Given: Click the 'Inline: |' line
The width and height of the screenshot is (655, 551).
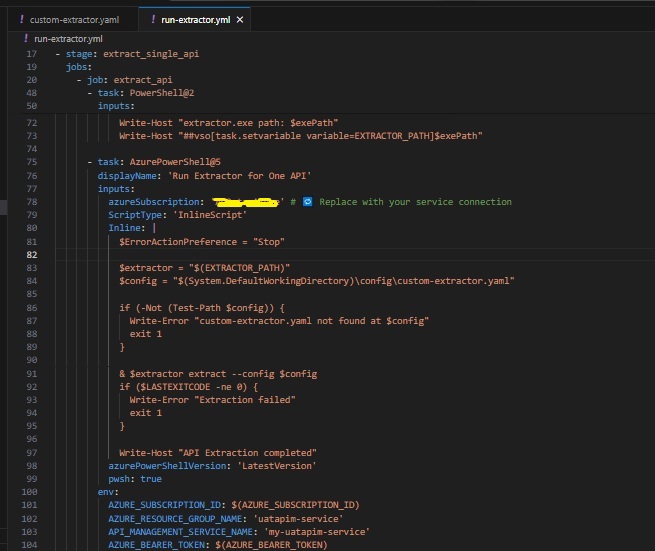Looking at the screenshot, I should [132, 228].
